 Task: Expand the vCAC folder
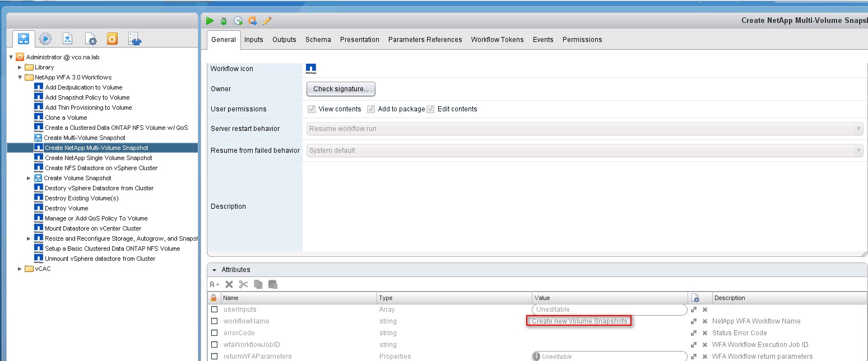coord(20,269)
